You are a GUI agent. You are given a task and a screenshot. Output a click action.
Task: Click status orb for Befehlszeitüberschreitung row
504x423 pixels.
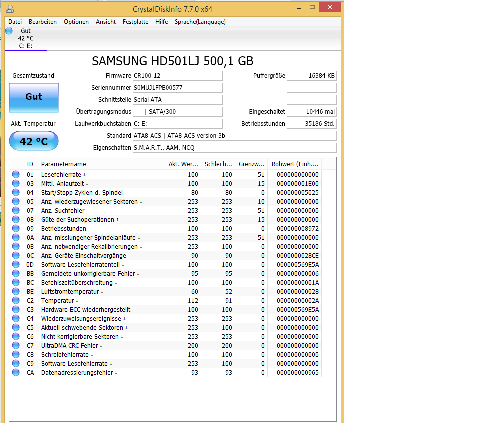pyautogui.click(x=16, y=282)
